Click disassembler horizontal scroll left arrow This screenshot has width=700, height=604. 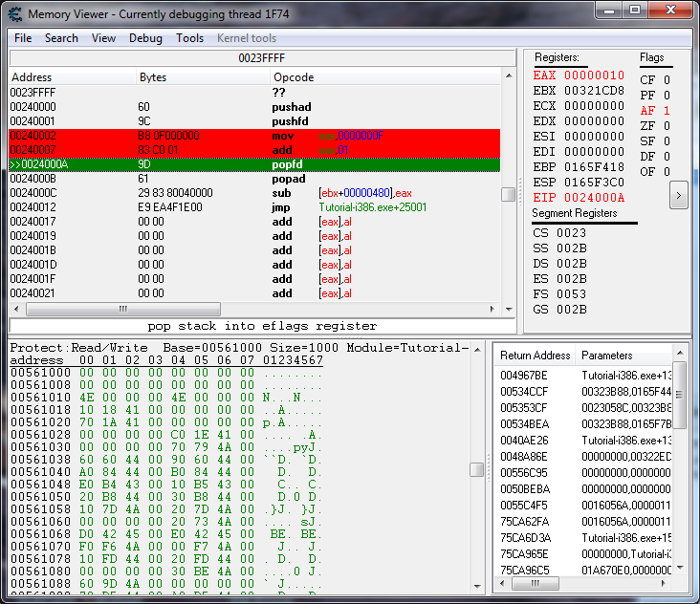click(x=16, y=309)
